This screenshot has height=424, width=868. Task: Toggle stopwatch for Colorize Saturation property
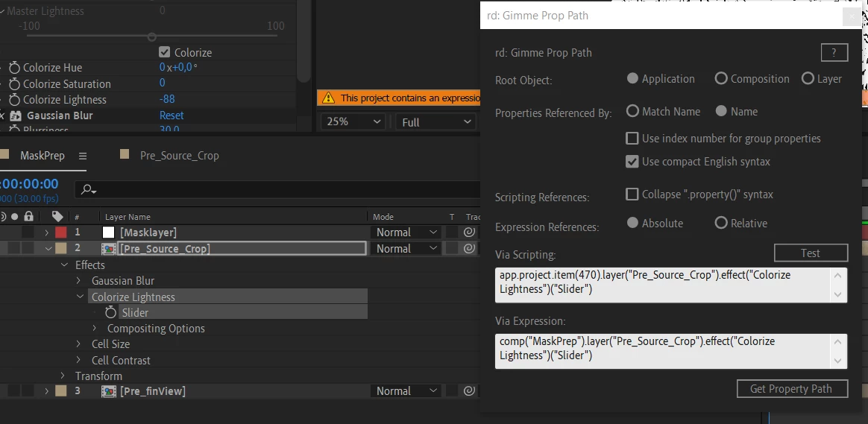[x=14, y=84]
